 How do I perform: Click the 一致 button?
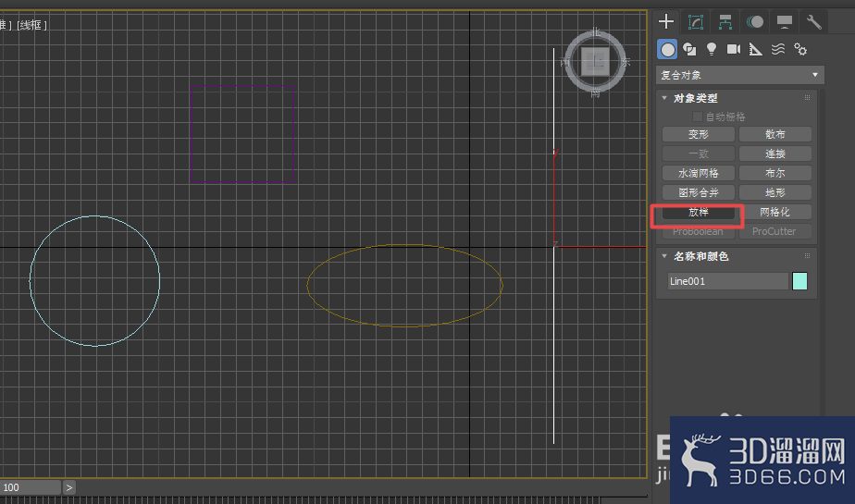[699, 154]
